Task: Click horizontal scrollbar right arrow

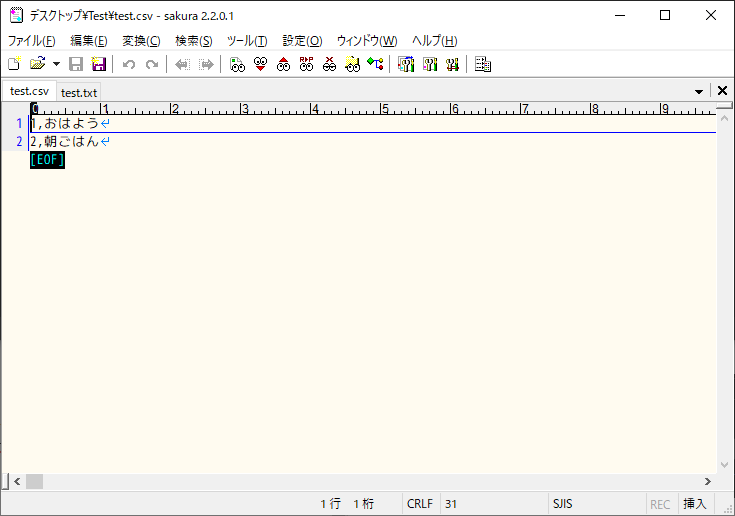Action: 707,481
